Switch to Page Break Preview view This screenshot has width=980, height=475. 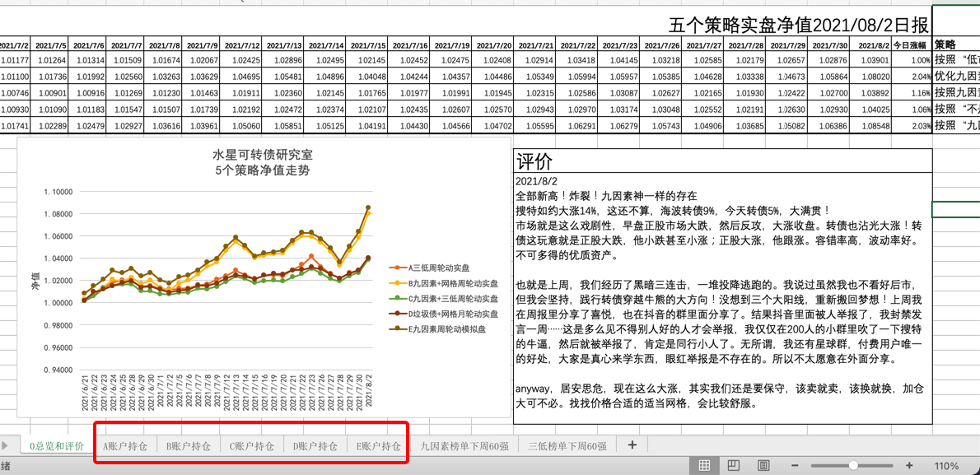763,466
